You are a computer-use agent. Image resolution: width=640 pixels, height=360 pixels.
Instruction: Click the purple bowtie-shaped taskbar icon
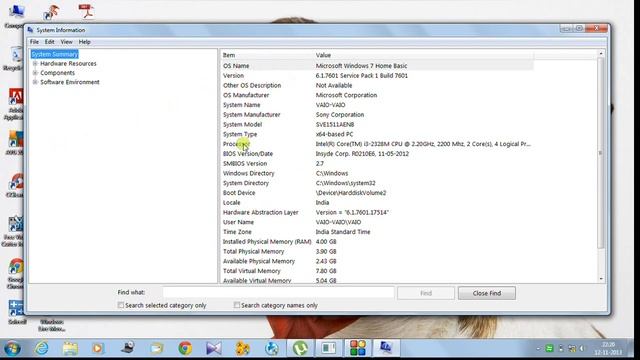214,348
